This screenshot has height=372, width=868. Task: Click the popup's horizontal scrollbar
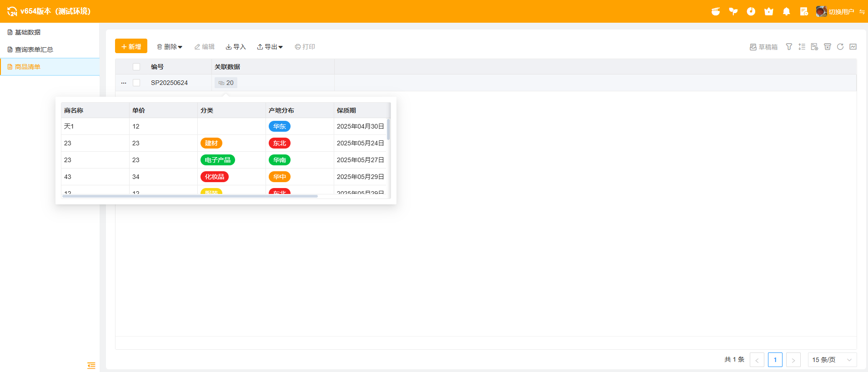190,196
